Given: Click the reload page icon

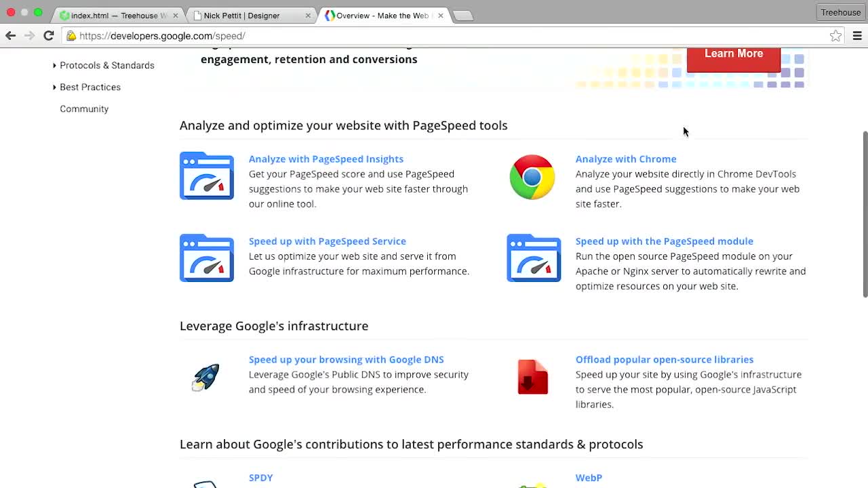Looking at the screenshot, I should pyautogui.click(x=47, y=35).
